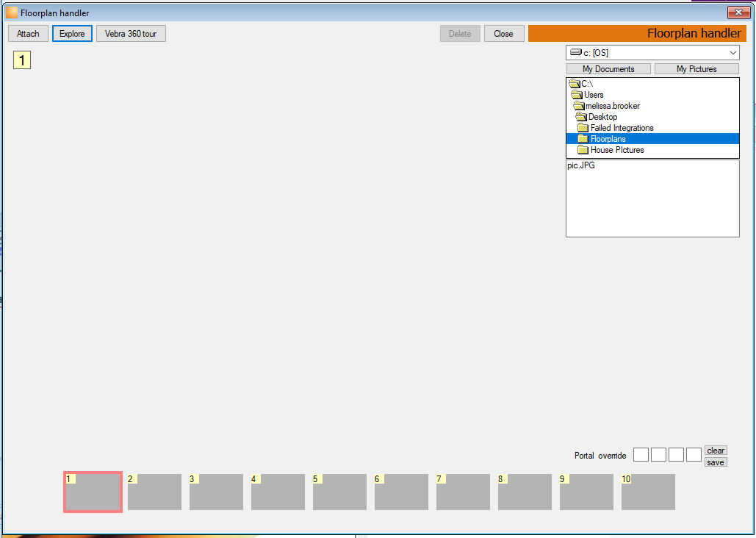Click the first Portal override box

[x=641, y=454]
